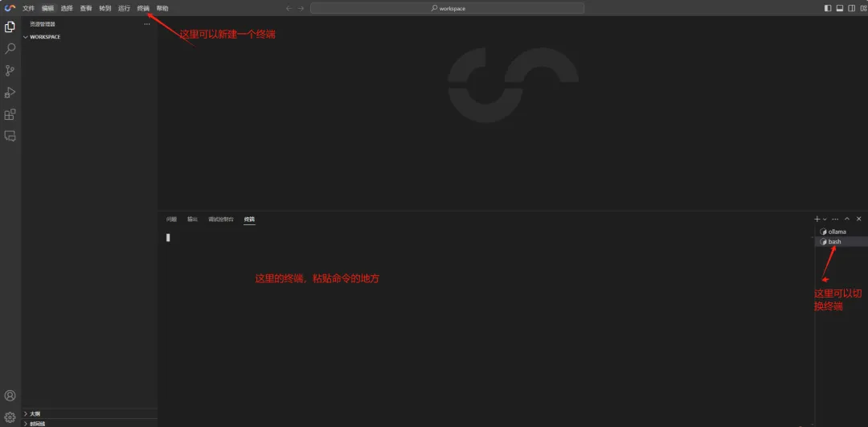Close the terminal panel
The image size is (868, 427).
pos(859,220)
